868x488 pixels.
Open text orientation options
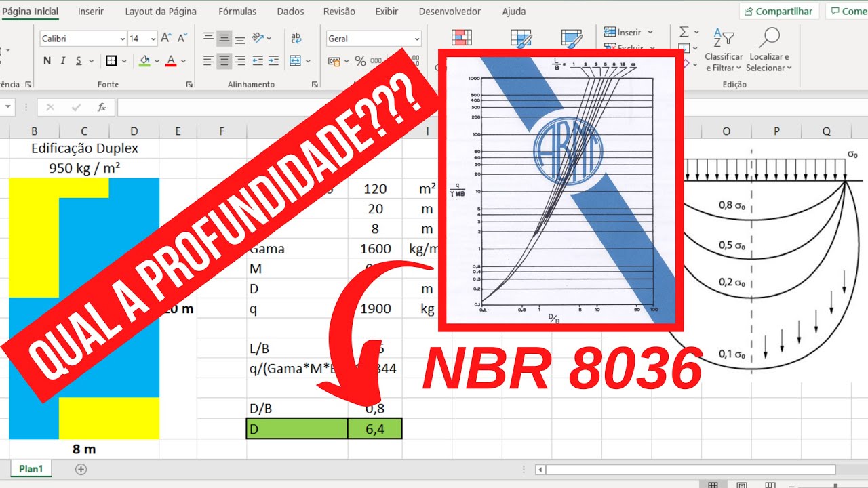261,39
